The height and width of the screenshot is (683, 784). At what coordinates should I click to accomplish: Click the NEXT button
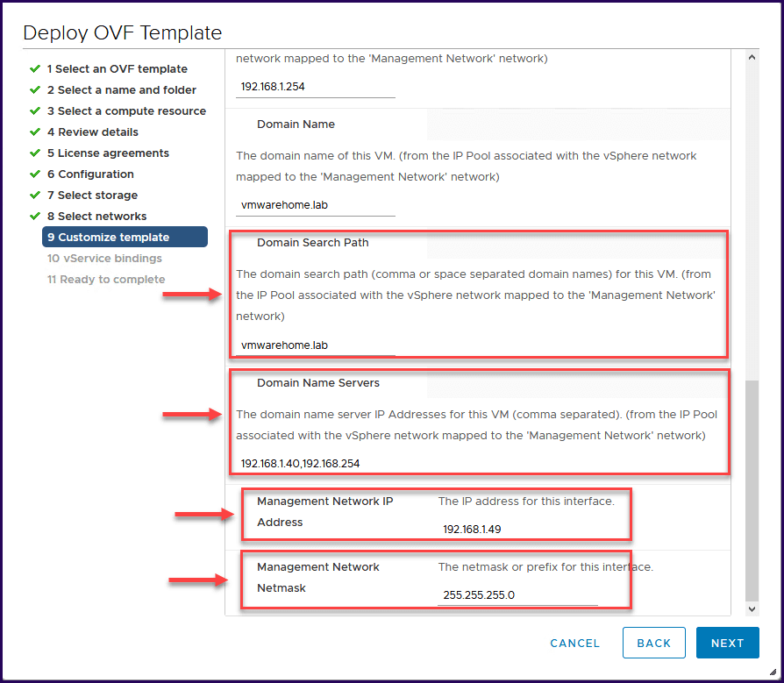point(728,643)
